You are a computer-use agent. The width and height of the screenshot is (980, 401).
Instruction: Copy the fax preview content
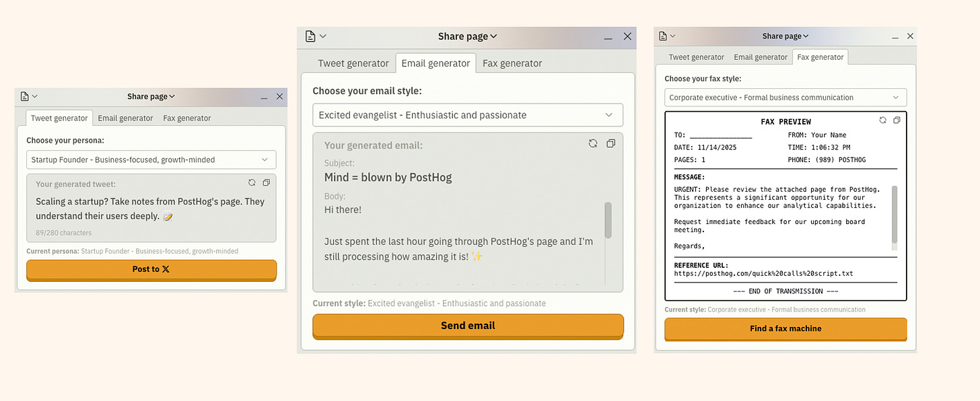(897, 120)
